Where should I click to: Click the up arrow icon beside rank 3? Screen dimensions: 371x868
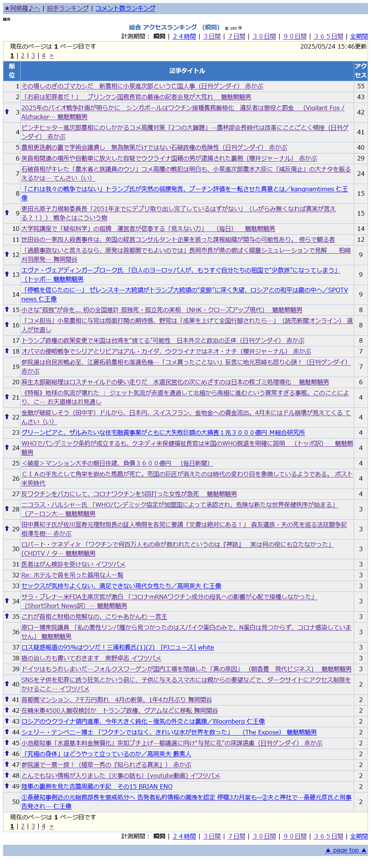[x=7, y=111]
